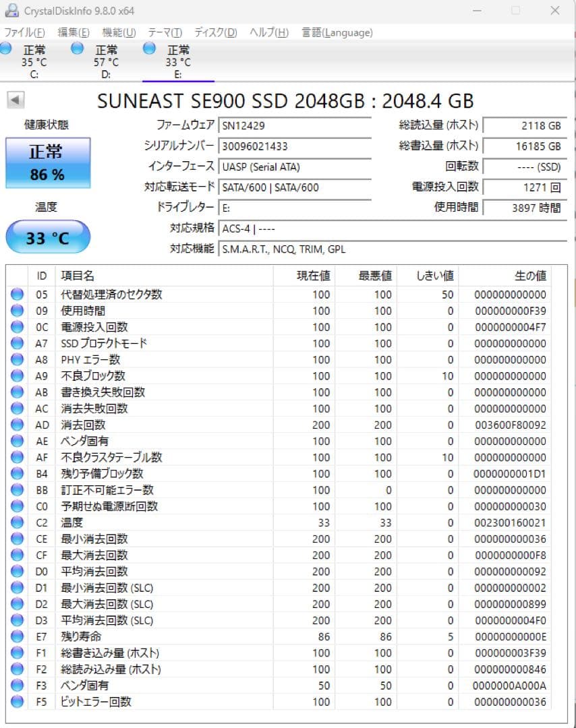Click status orb for AC 消去失敗回数
This screenshot has height=728, width=576.
pyautogui.click(x=17, y=408)
